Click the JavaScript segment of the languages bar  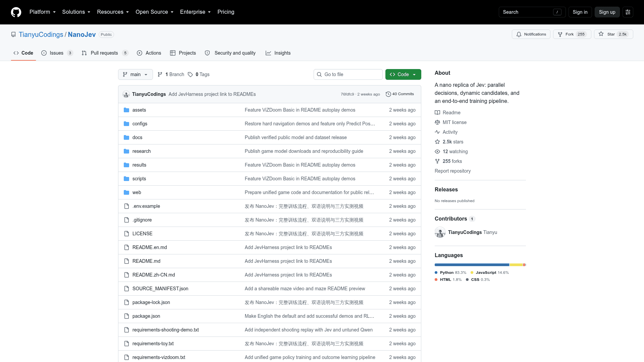516,265
